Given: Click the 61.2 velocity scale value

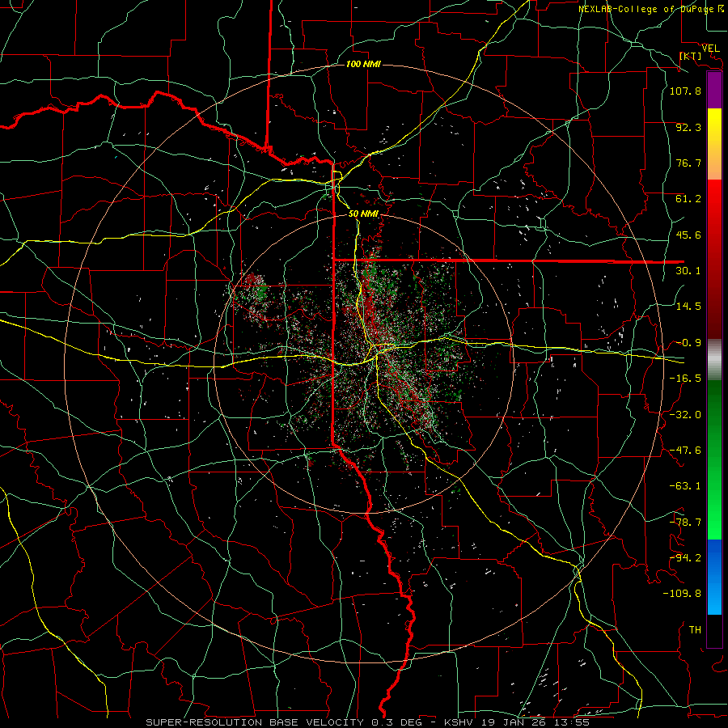Looking at the screenshot, I should click(x=688, y=199).
